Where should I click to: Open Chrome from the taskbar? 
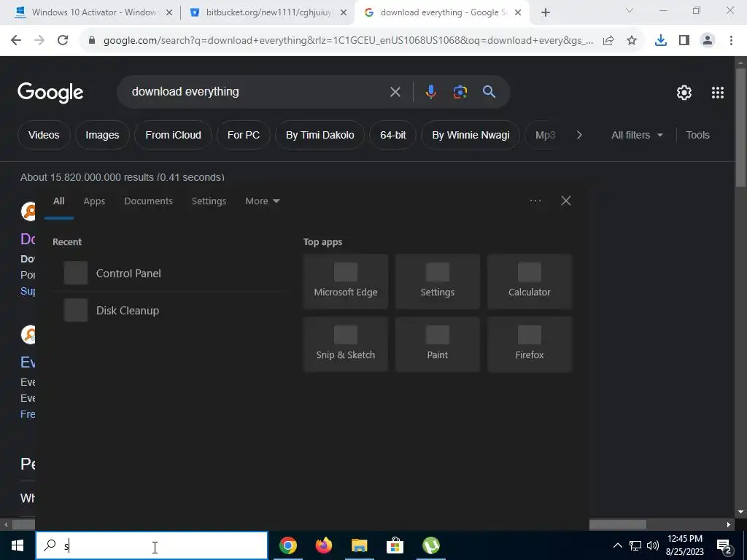tap(287, 545)
